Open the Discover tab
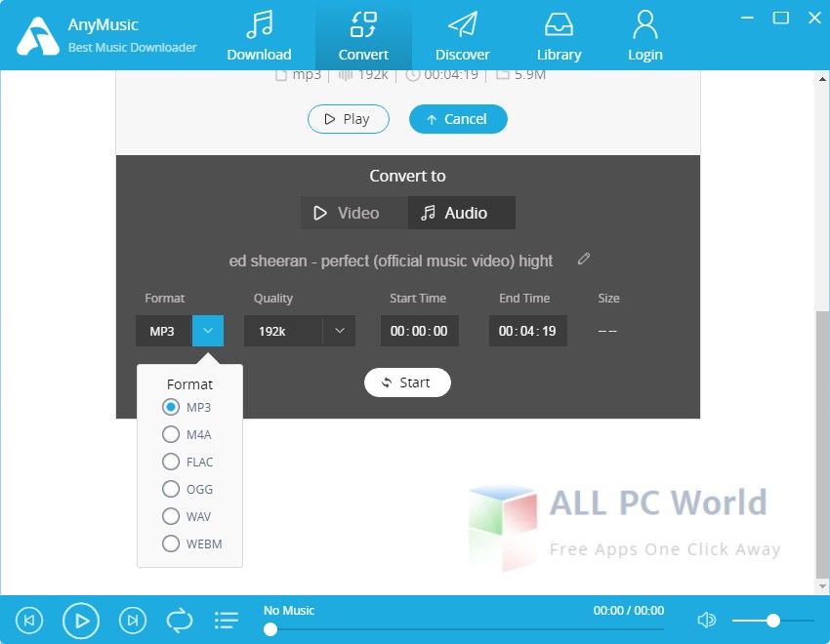The image size is (830, 644). pyautogui.click(x=462, y=35)
